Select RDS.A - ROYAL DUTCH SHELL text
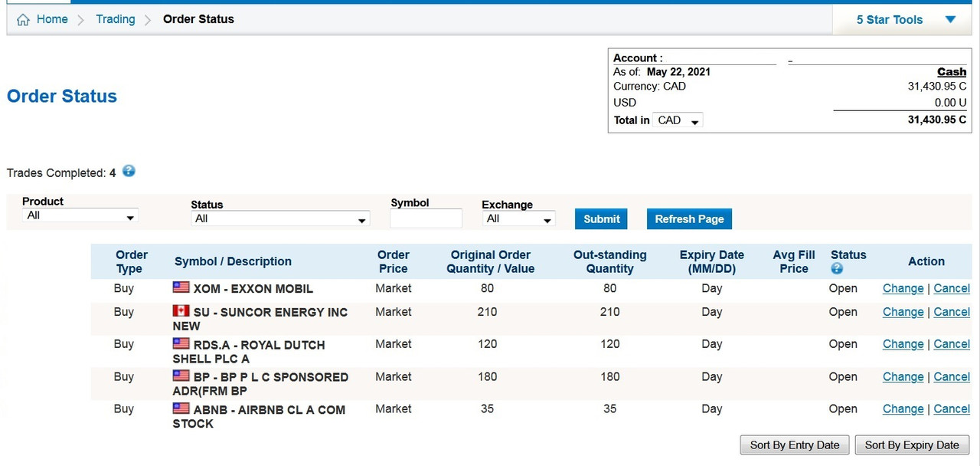Viewport: 980px width, 466px height. (x=249, y=351)
